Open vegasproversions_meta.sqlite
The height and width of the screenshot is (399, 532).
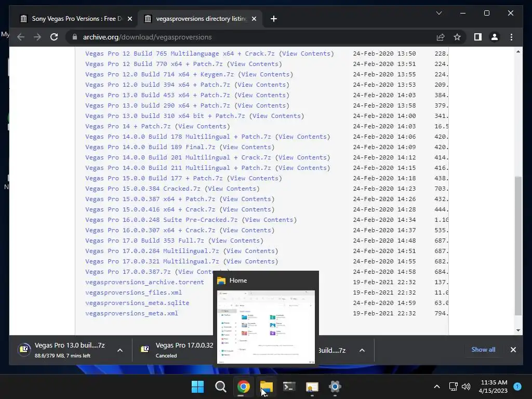tap(137, 303)
